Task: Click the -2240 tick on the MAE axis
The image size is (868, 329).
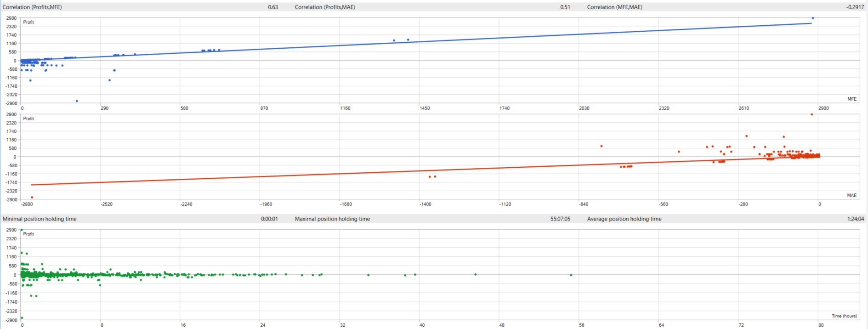Action: click(x=186, y=204)
